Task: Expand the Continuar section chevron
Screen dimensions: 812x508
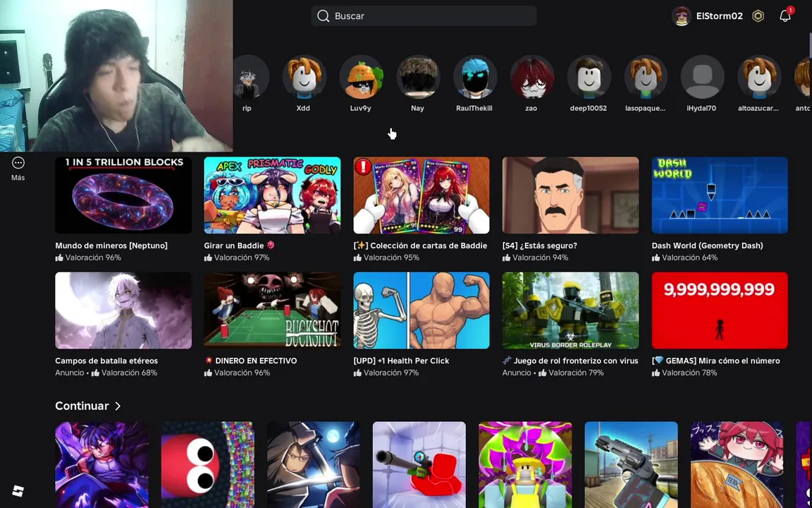Action: point(118,406)
